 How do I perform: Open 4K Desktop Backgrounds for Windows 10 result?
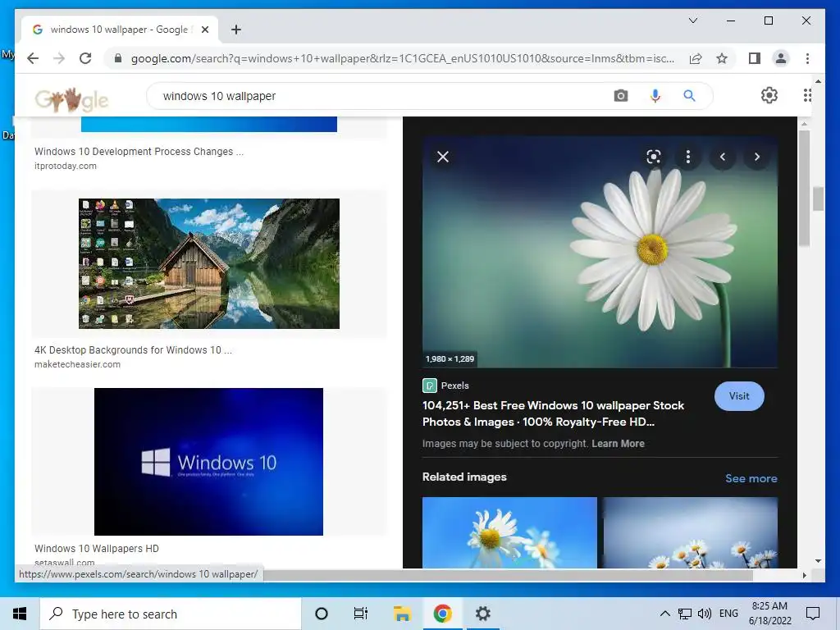point(134,349)
